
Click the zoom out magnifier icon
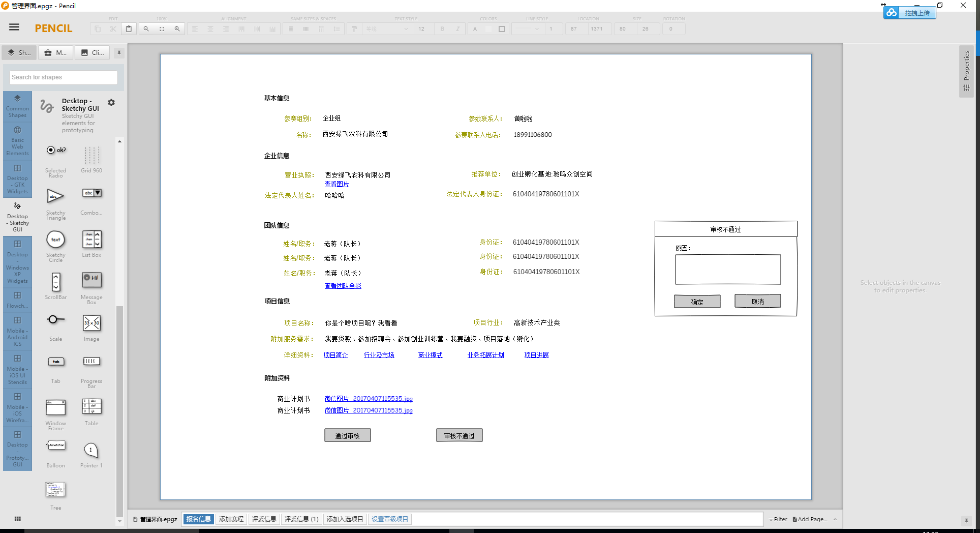(146, 29)
